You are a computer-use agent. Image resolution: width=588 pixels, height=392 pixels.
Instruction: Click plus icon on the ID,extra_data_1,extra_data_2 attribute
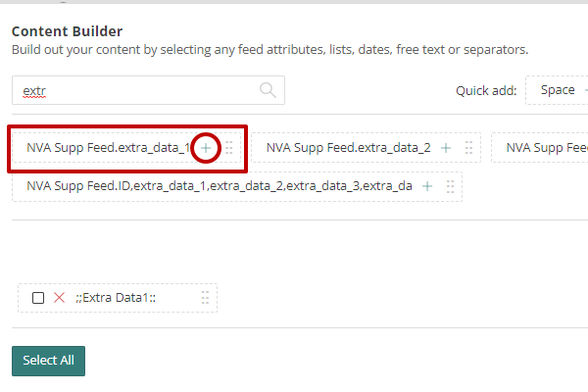pyautogui.click(x=427, y=186)
